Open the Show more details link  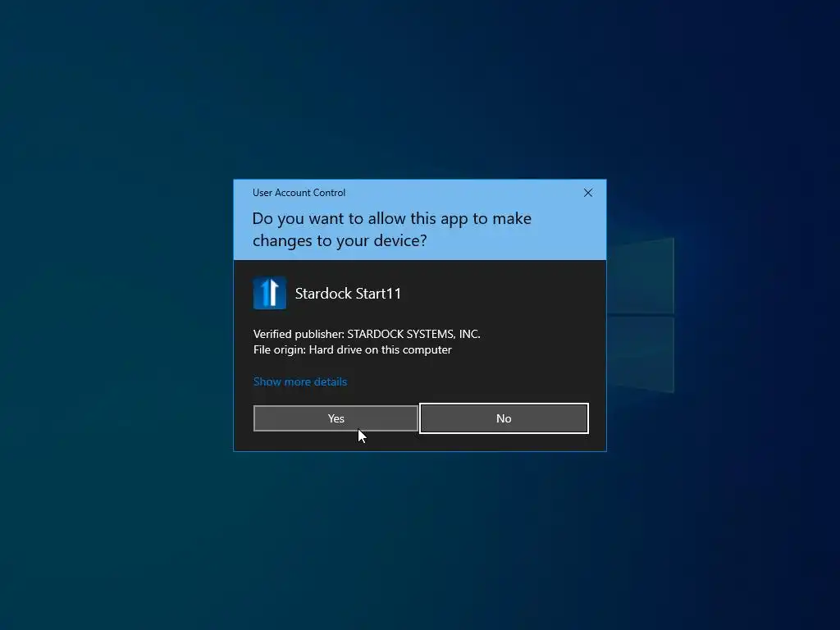coord(300,381)
